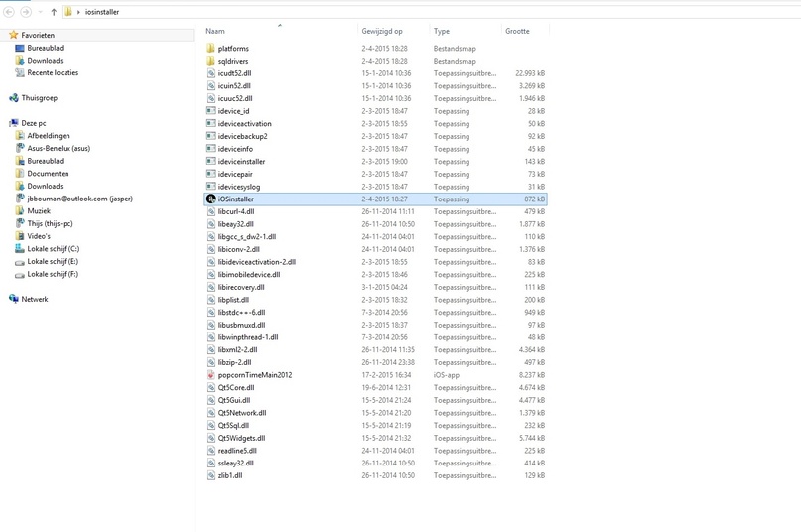Screen dimensions: 801x532
Task: Select the ssleay32.dll file name
Action: click(x=235, y=463)
